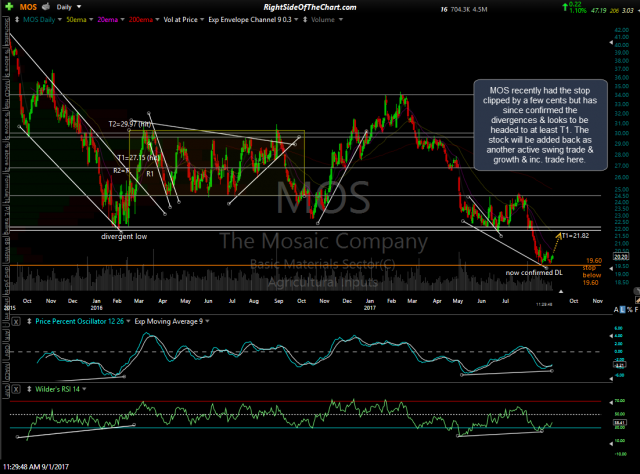Click the MOS commentary note box
Screen dimensions: 640x474
[540, 125]
